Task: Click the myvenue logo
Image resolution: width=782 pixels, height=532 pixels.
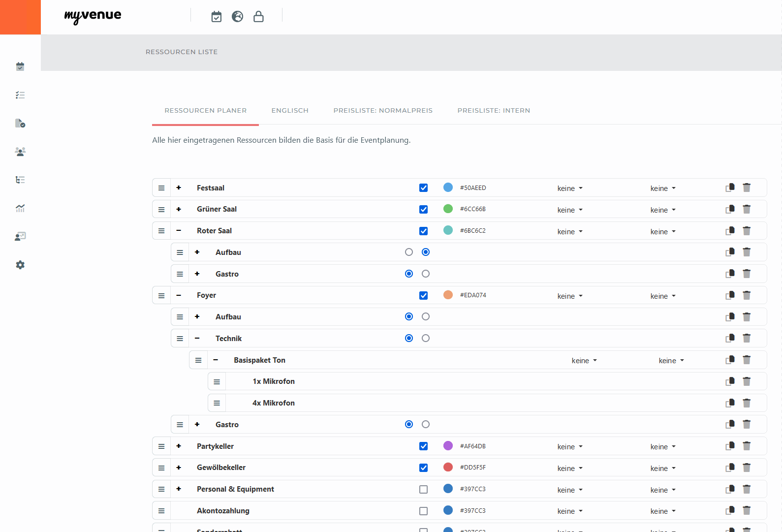Action: point(93,16)
